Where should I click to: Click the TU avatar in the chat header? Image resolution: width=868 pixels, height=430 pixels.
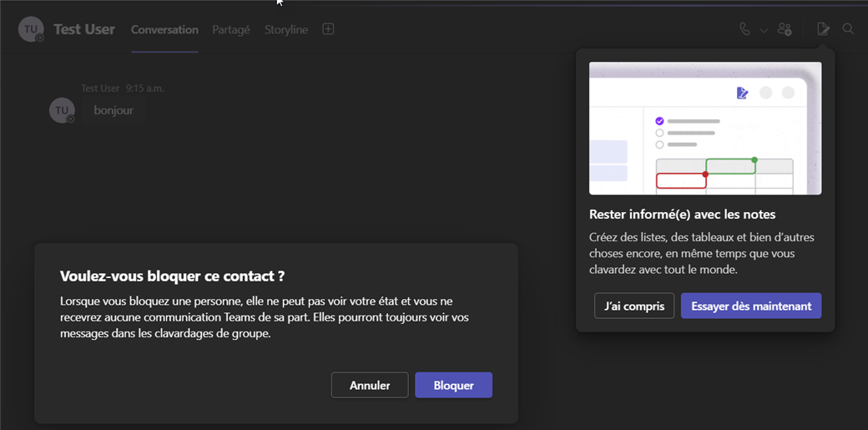pos(31,29)
